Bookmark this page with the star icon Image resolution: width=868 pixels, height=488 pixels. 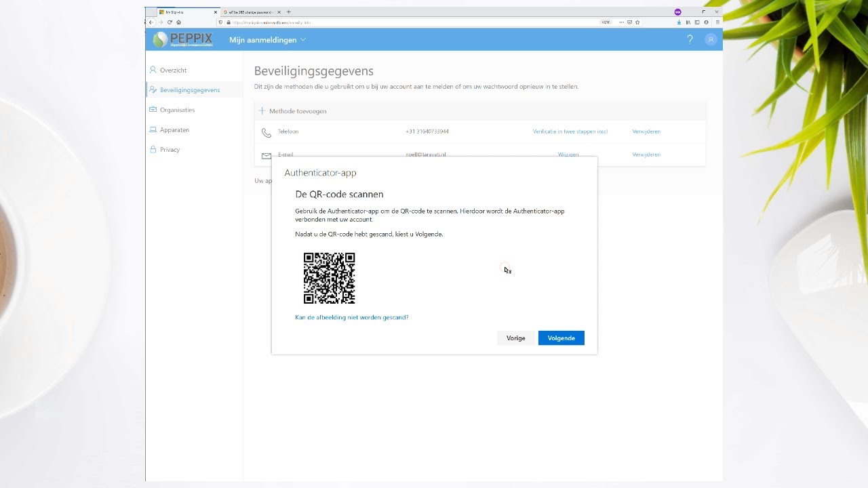tap(637, 22)
